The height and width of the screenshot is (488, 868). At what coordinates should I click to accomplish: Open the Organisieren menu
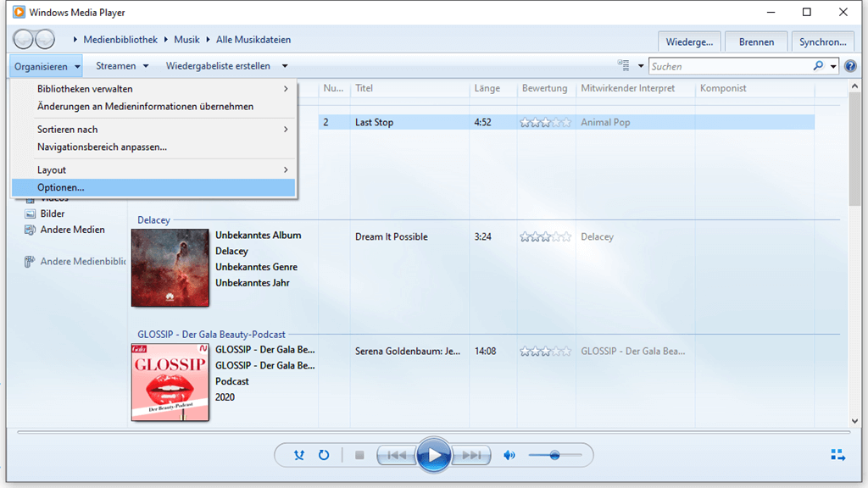click(46, 66)
